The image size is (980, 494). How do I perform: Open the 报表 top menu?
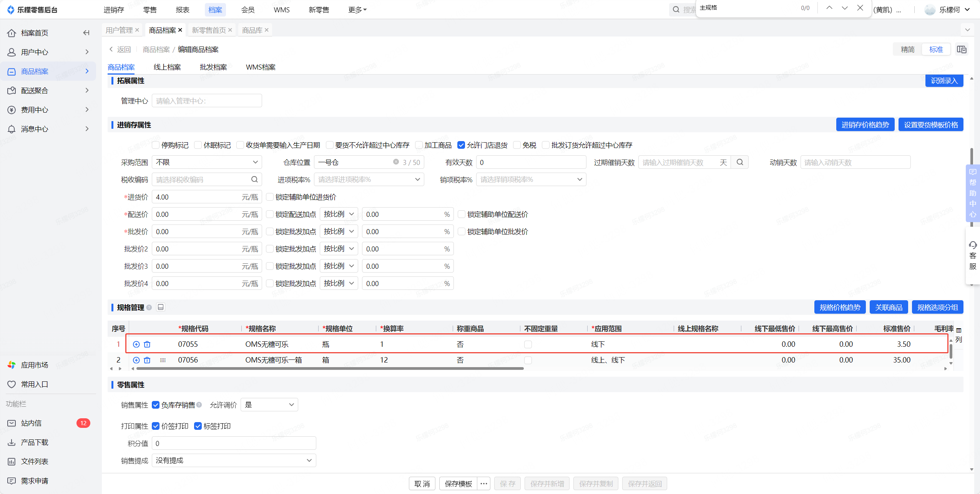click(182, 10)
